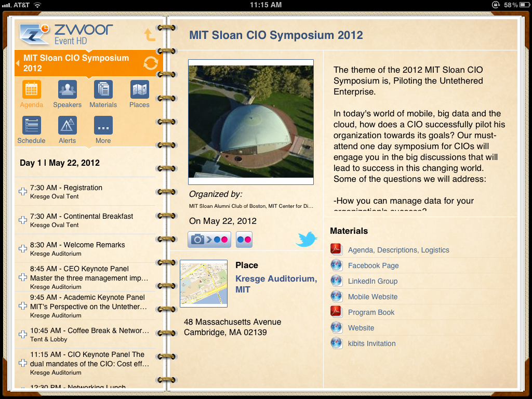The height and width of the screenshot is (399, 532).
Task: Open the kibits Invitation link
Action: (371, 344)
